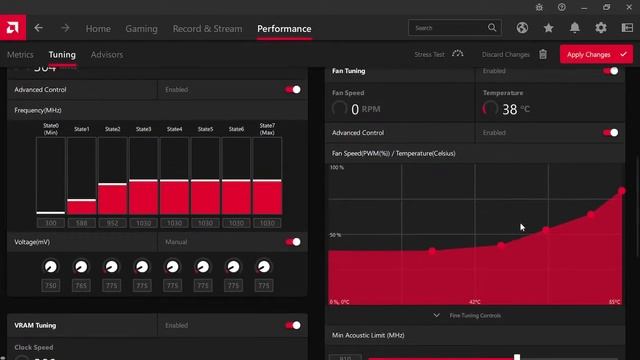Screen dimensions: 640x360
Task: Select the Performance tab
Action: point(284,29)
